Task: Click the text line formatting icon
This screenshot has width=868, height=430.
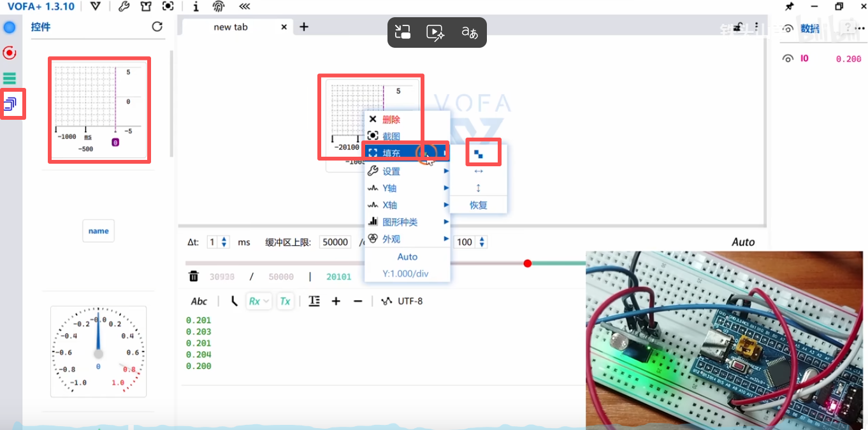Action: tap(314, 301)
